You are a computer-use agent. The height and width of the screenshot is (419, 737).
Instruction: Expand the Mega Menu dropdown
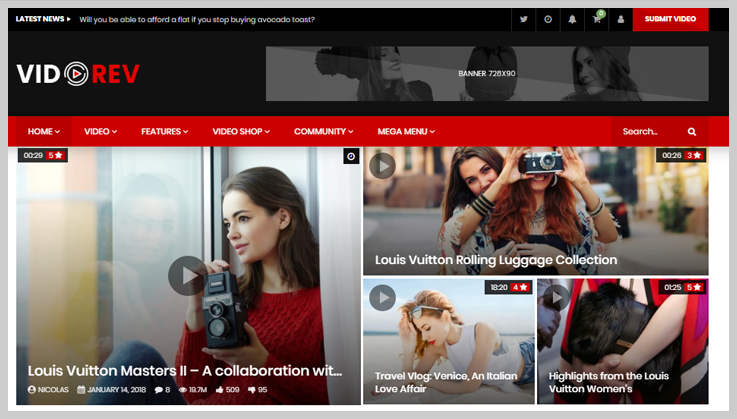tap(406, 132)
